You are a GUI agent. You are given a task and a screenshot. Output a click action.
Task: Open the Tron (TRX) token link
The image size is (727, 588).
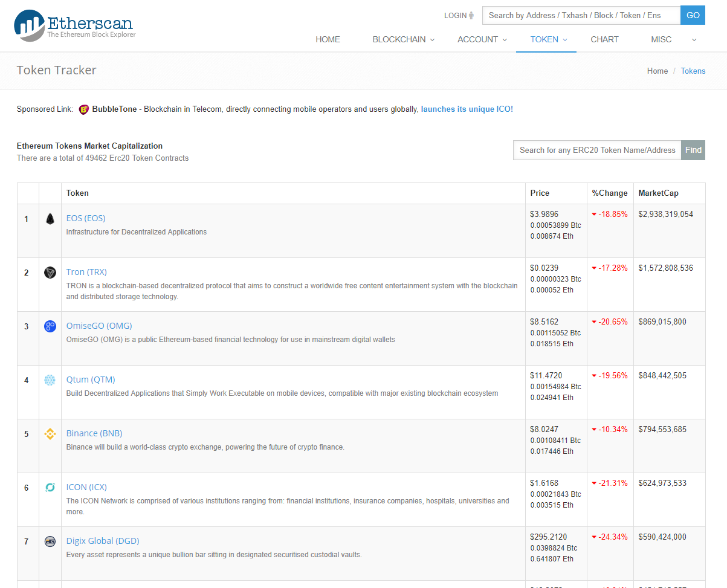[x=86, y=272]
